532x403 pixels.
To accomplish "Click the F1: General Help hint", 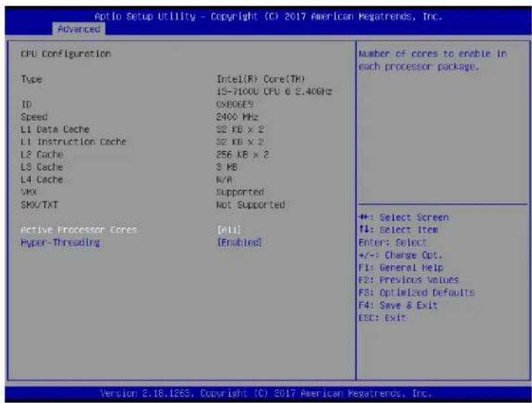I will (x=400, y=268).
